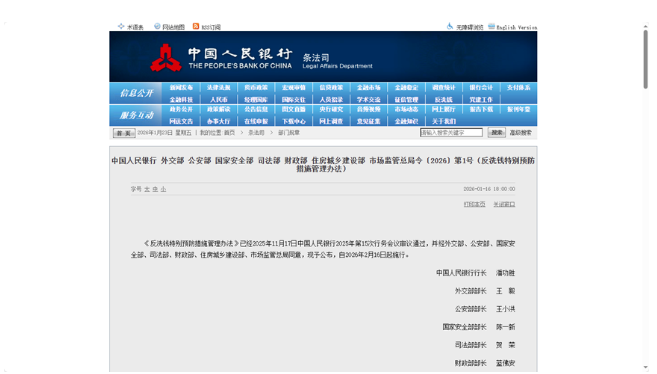Open the 政策解读 menu item
Screen dimensions: 657x374
(x=219, y=109)
